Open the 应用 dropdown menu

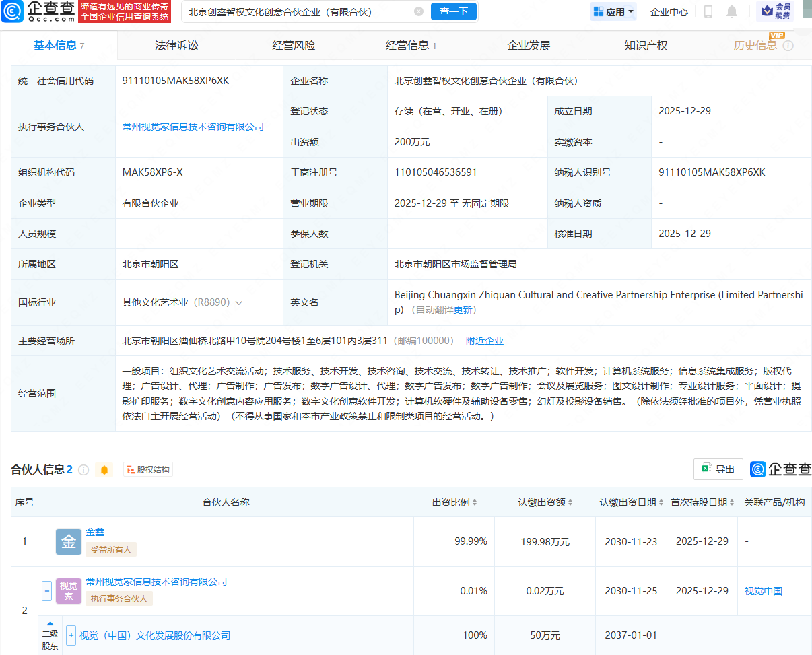coord(613,11)
